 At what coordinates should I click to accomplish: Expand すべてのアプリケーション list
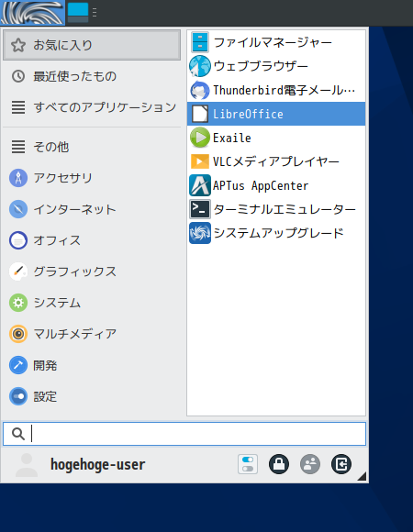(92, 107)
